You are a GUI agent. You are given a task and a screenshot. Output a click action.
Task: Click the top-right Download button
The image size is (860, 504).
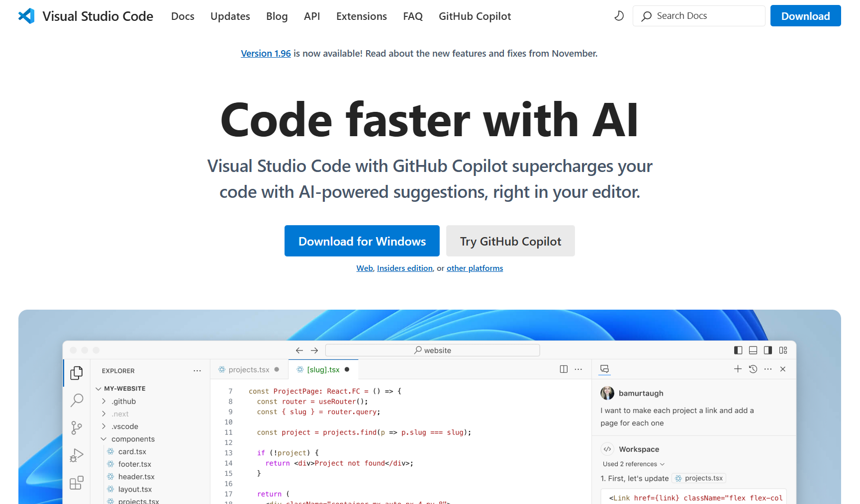coord(806,16)
